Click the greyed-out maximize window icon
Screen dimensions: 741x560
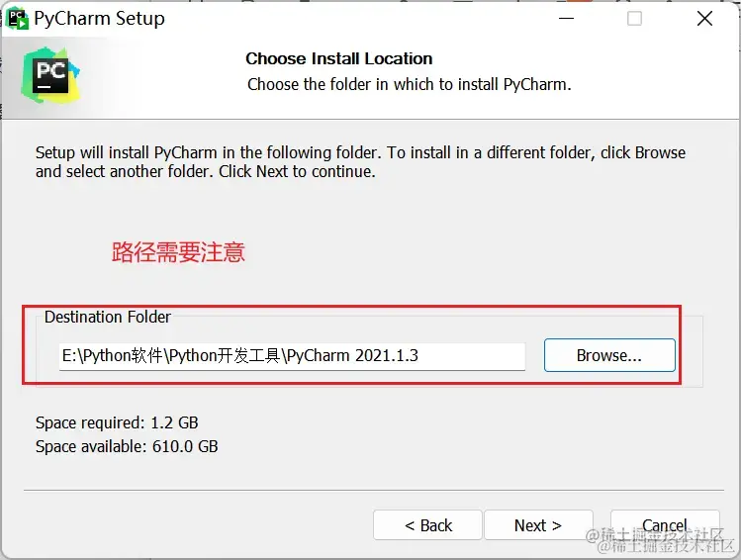pos(634,19)
